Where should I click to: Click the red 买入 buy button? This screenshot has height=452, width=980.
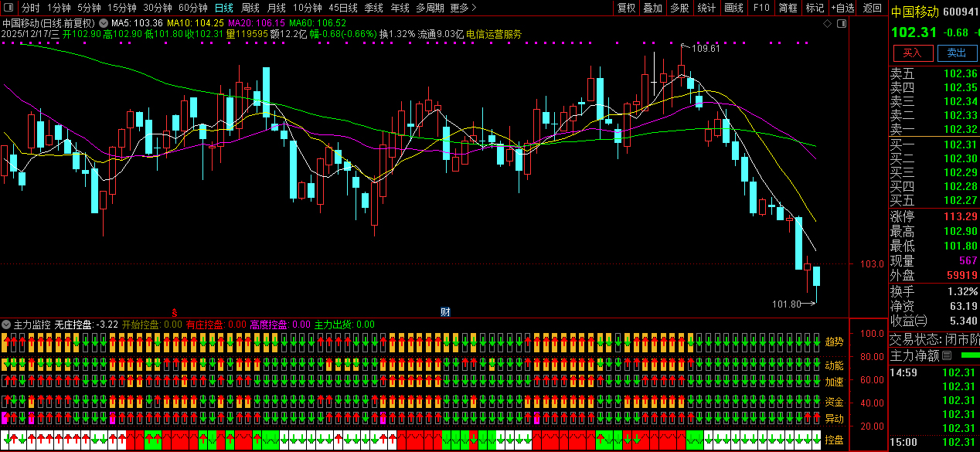pyautogui.click(x=913, y=53)
